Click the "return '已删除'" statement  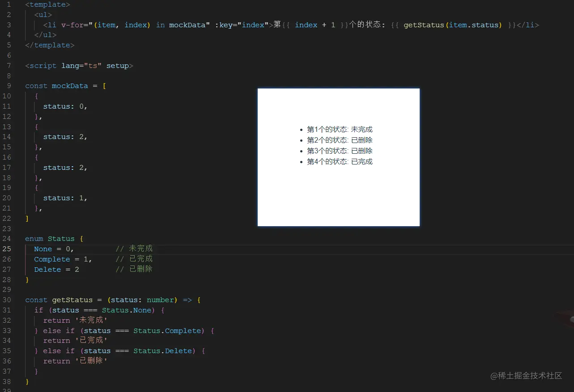coord(75,361)
